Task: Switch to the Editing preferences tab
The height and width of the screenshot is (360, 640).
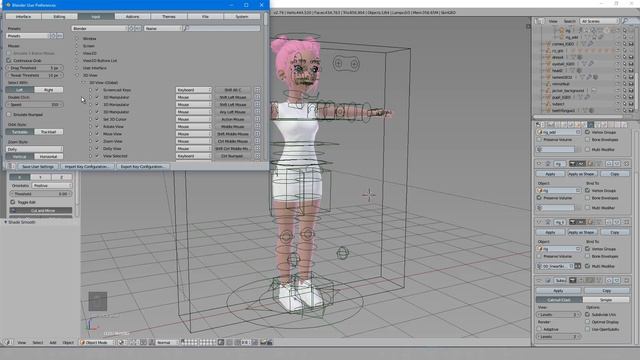Action: pos(59,16)
